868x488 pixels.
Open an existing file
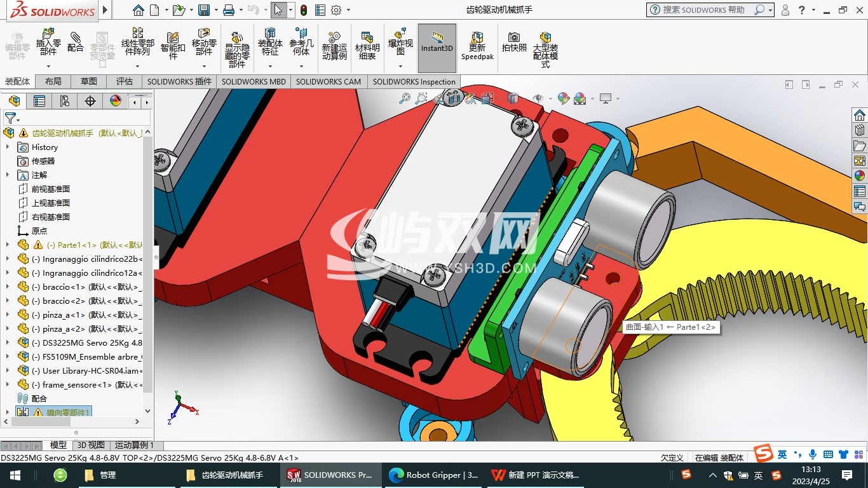(x=179, y=10)
